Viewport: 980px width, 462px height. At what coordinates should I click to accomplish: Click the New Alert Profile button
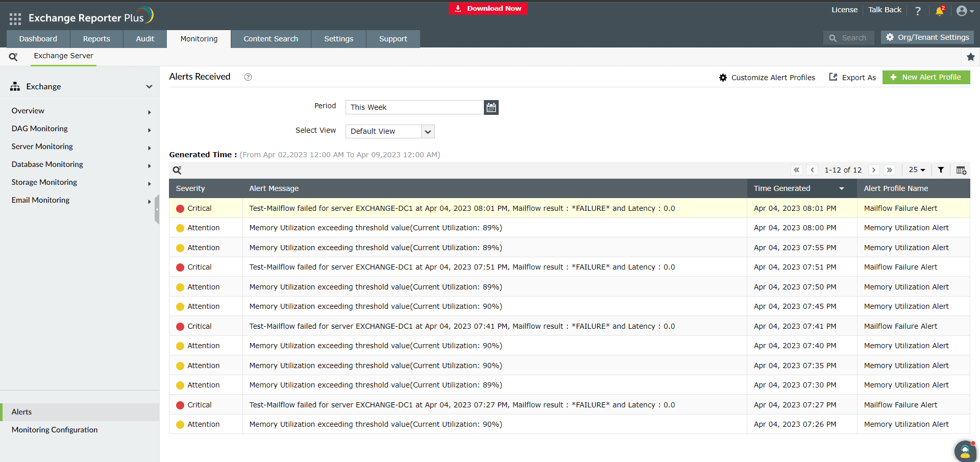click(x=926, y=77)
